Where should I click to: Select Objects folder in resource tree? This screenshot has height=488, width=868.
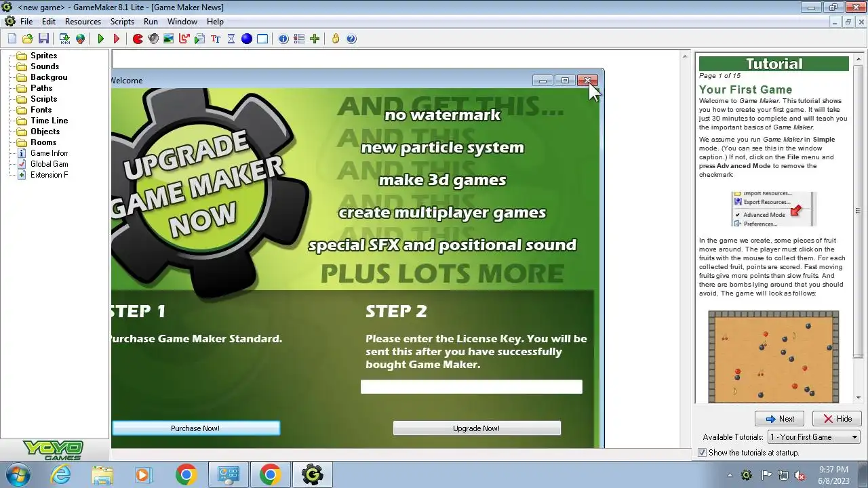(45, 131)
